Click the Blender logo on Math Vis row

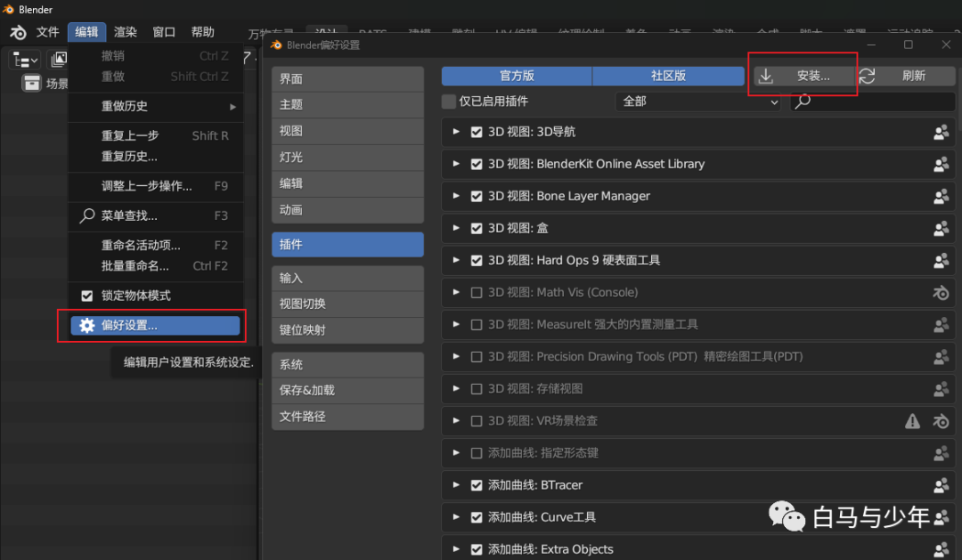(941, 293)
